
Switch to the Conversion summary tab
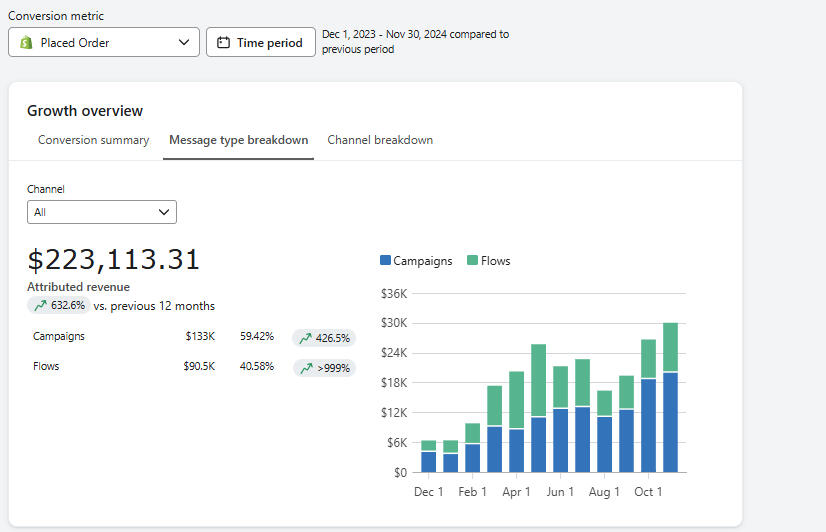coord(93,140)
